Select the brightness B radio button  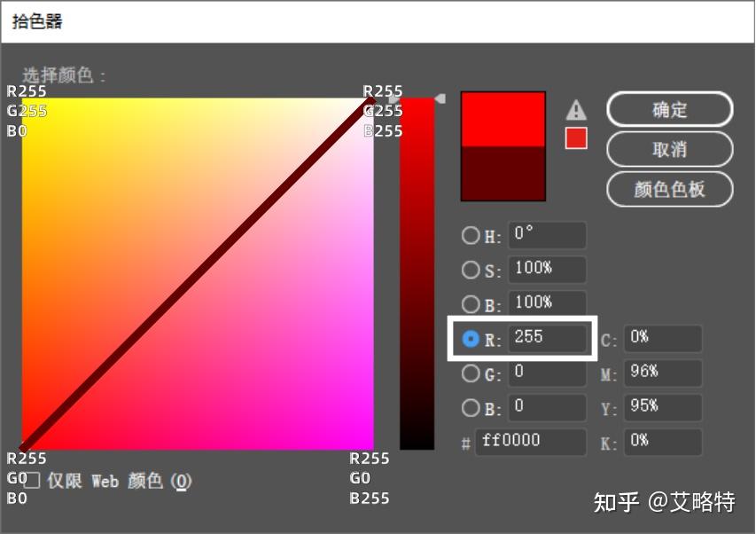coord(471,303)
